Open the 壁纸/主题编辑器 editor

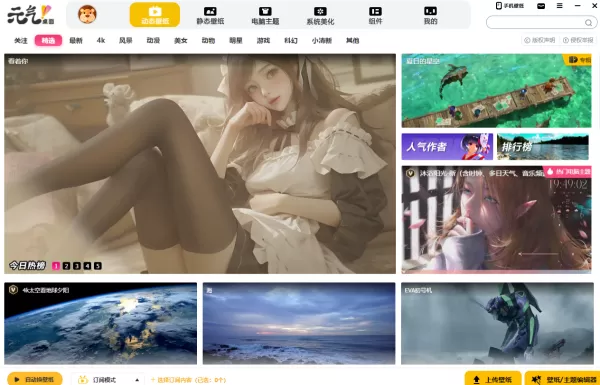[562, 379]
